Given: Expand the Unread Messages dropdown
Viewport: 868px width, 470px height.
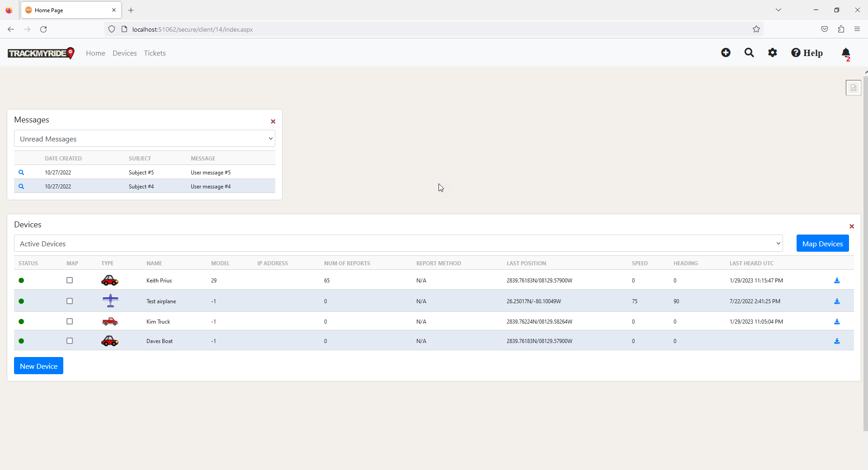Looking at the screenshot, I should tap(145, 139).
